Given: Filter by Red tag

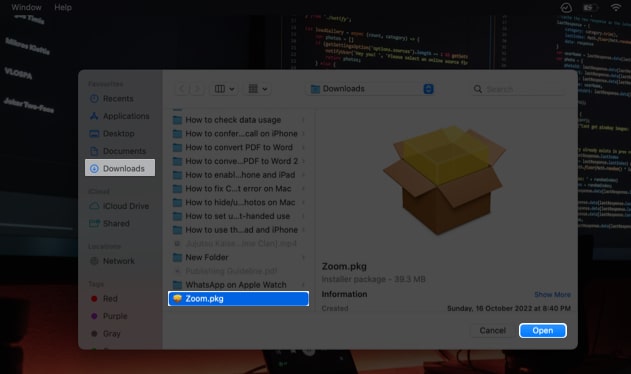Looking at the screenshot, I should point(104,299).
